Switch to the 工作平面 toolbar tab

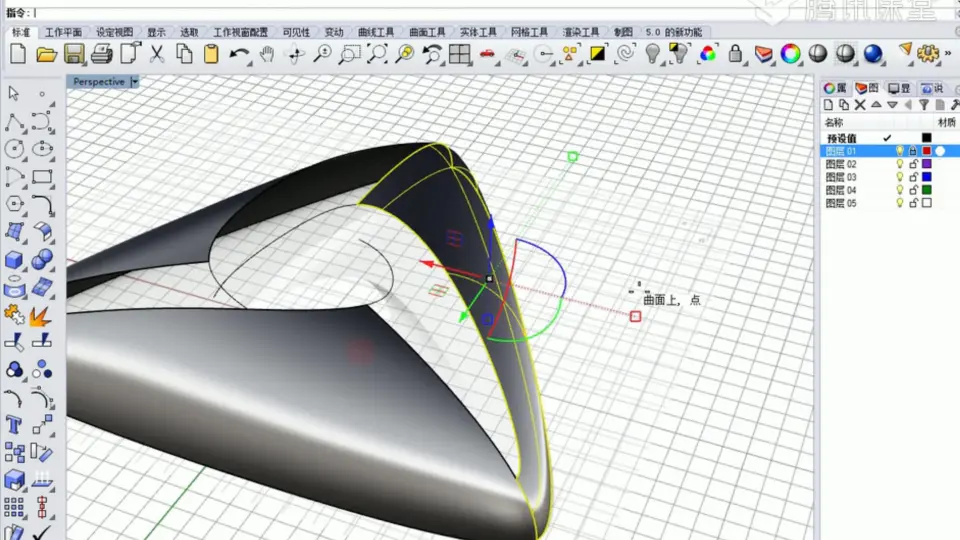click(x=63, y=32)
